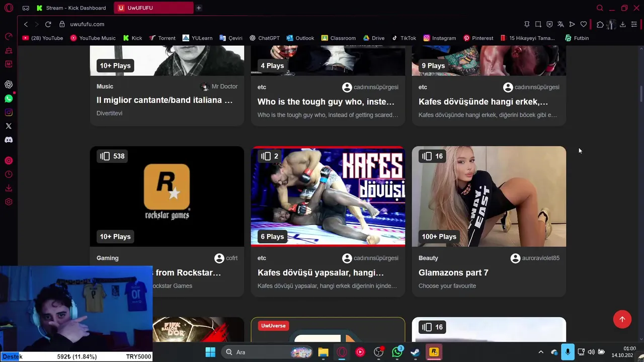Open the Instagram bookmark
Image resolution: width=644 pixels, height=362 pixels.
click(440, 38)
